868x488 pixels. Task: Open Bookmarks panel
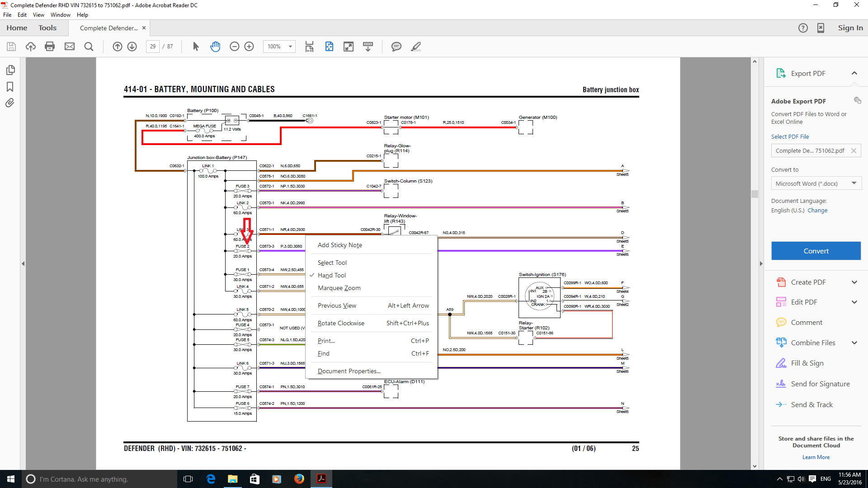click(10, 86)
